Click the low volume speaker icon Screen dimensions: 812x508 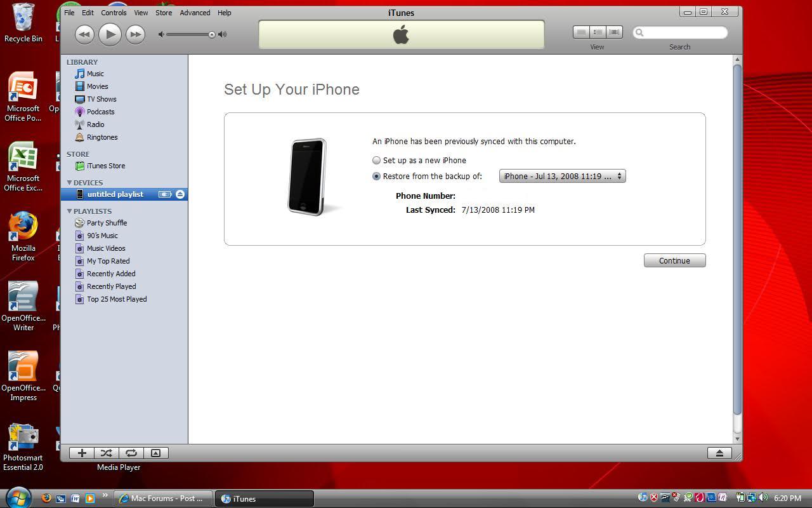(x=161, y=34)
